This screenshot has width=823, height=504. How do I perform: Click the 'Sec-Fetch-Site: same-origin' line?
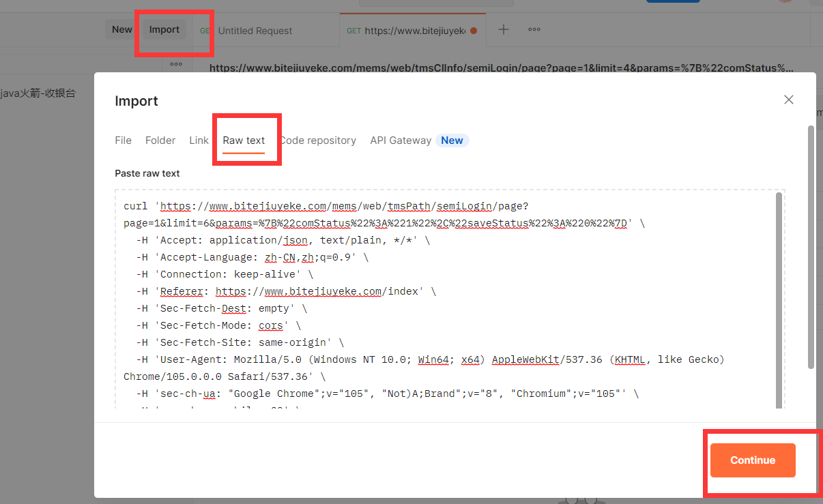(x=240, y=342)
